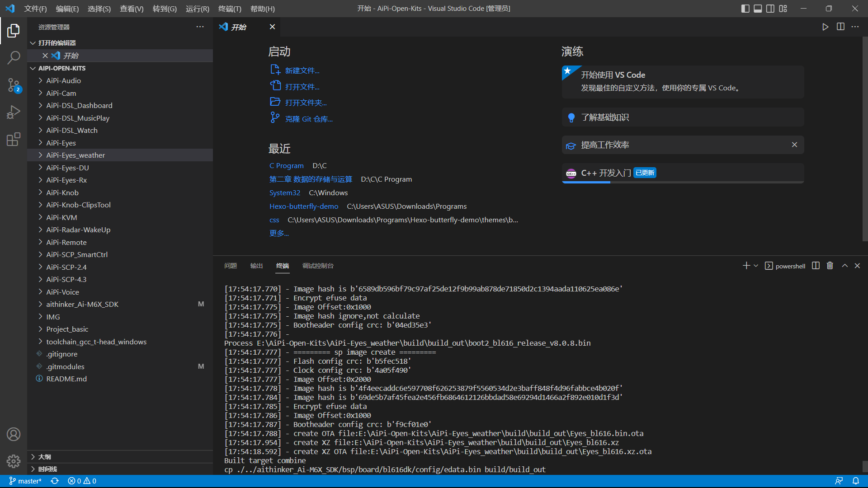Open customize layout button
The height and width of the screenshot is (488, 868).
click(x=783, y=9)
